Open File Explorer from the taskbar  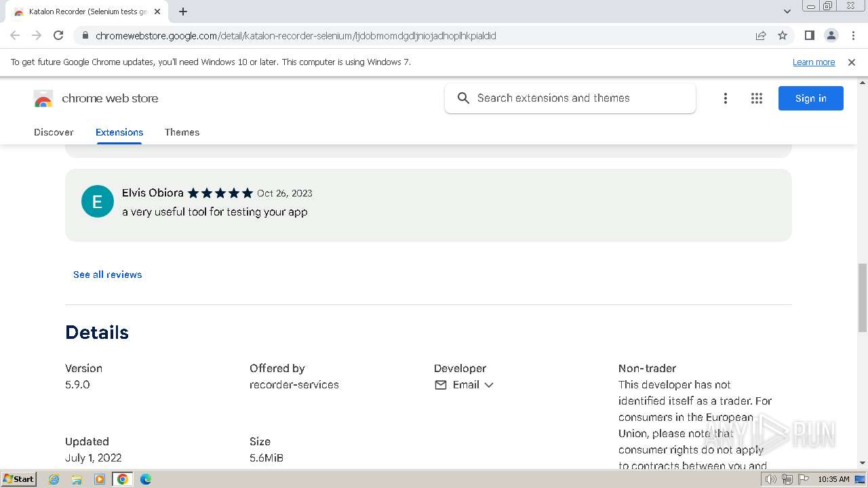[x=77, y=479]
